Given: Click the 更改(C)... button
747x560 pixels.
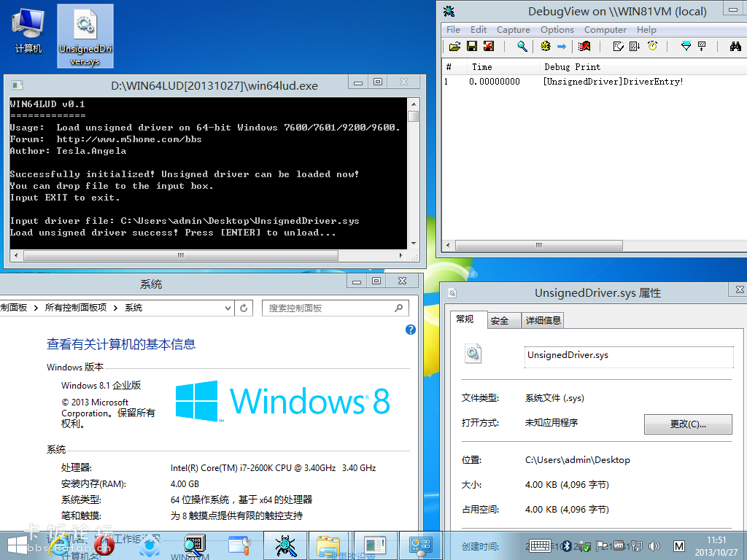Looking at the screenshot, I should [688, 424].
